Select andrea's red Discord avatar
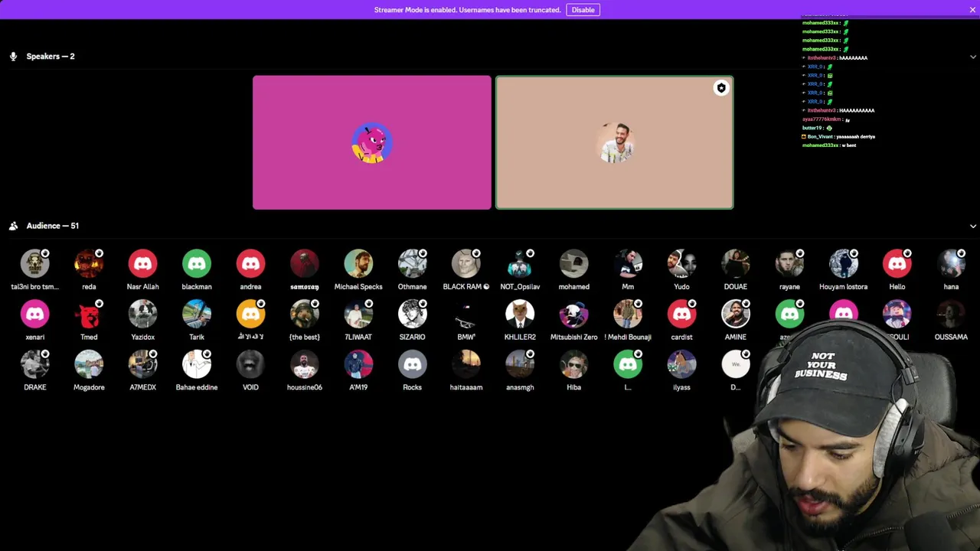 pos(250,264)
